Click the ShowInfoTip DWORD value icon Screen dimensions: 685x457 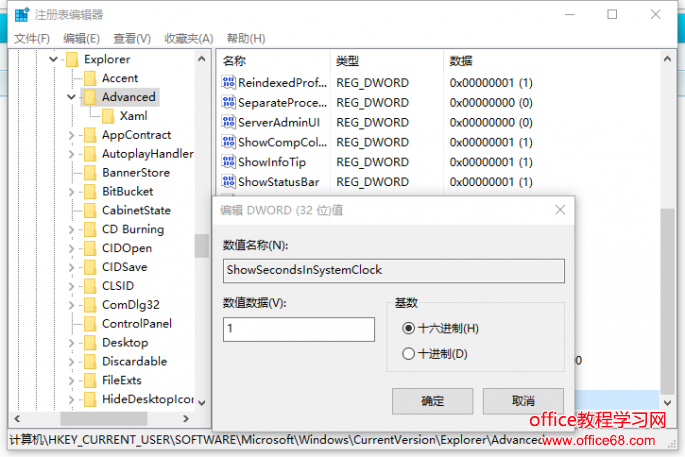228,162
